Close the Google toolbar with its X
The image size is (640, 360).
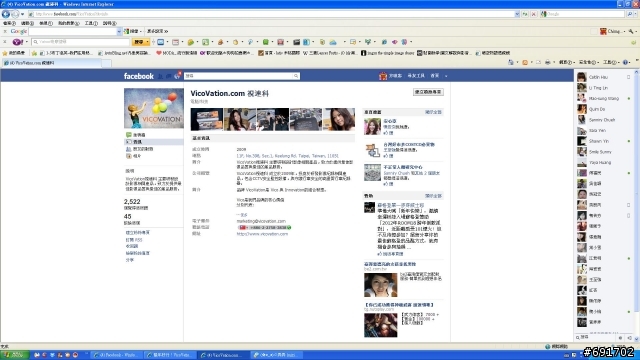(4, 31)
